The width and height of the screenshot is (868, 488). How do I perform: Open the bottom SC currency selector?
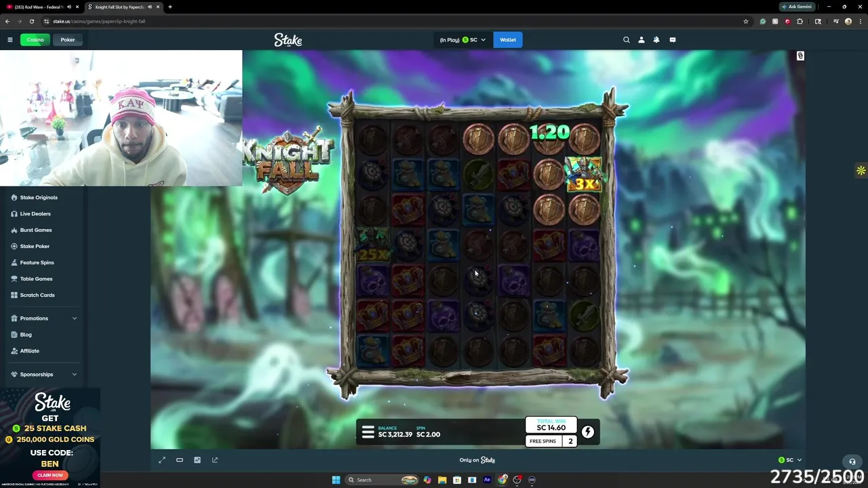790,460
